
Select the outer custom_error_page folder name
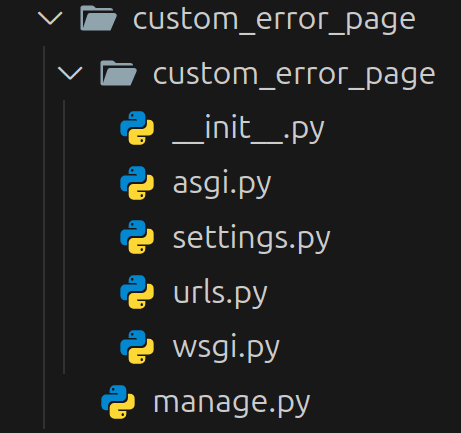(274, 21)
